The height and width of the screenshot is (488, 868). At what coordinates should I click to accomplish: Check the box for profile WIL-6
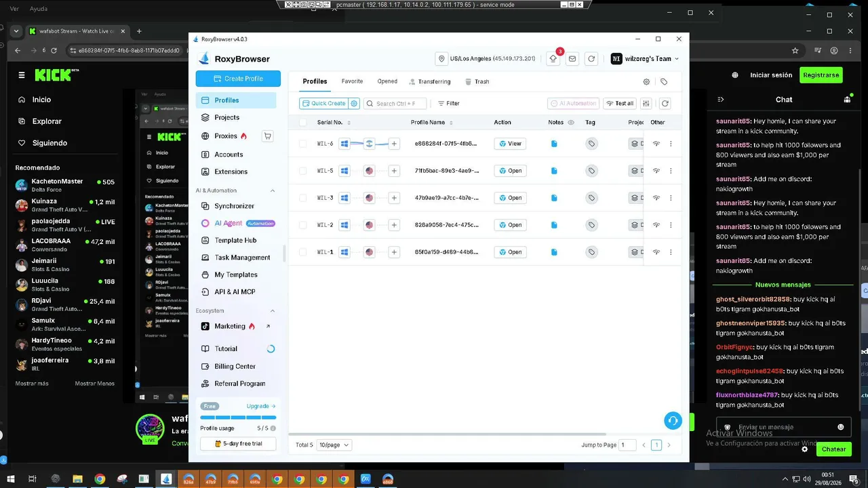tap(302, 144)
